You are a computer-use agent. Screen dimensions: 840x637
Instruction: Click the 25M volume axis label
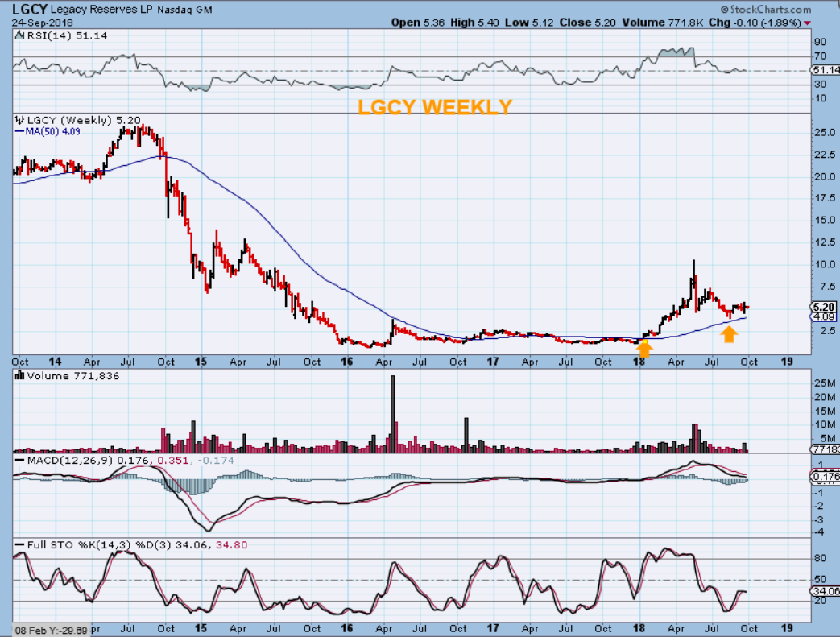click(825, 383)
